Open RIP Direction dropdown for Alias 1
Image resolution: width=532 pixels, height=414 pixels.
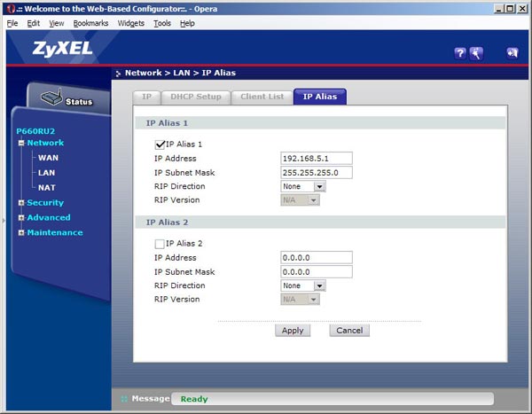pos(303,186)
